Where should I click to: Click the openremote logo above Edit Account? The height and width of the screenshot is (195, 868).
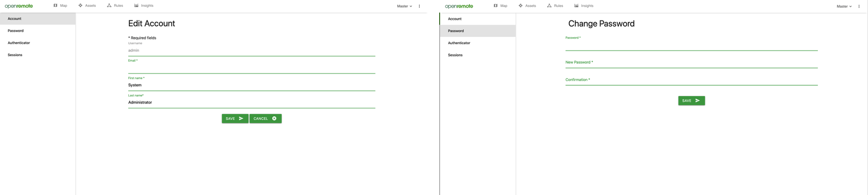(x=19, y=6)
